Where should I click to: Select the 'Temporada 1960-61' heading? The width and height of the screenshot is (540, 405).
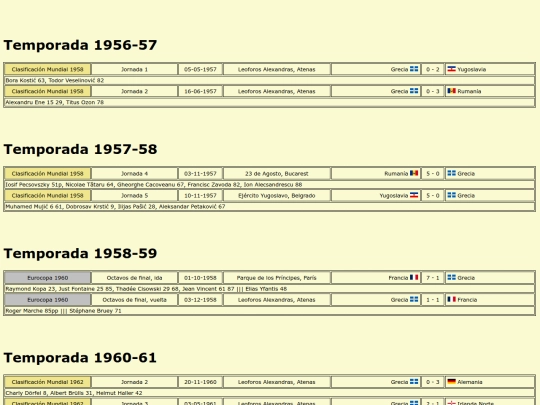[80, 358]
